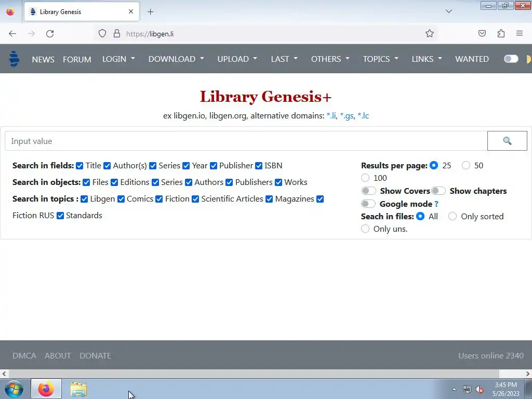This screenshot has width=532, height=399.
Task: Expand the TOPICS dropdown
Action: 381,59
